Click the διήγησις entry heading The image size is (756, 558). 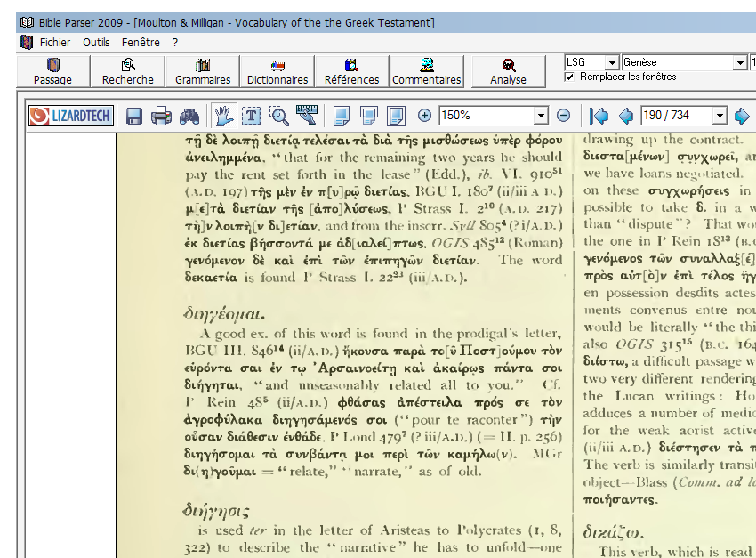point(216,510)
